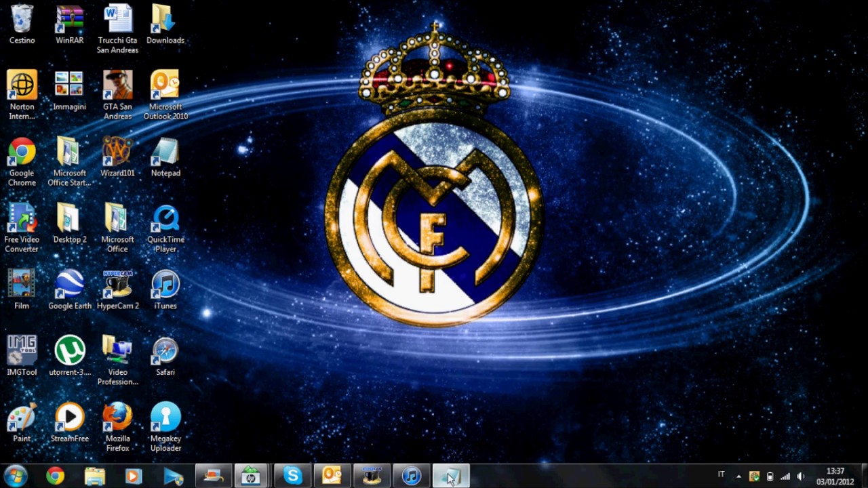
Task: Open the network signal tray icon
Action: pos(785,476)
